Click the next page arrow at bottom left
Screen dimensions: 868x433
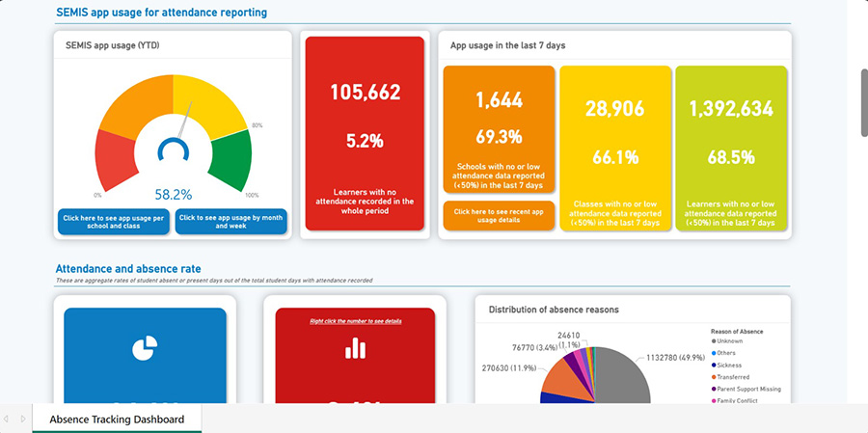click(x=23, y=419)
